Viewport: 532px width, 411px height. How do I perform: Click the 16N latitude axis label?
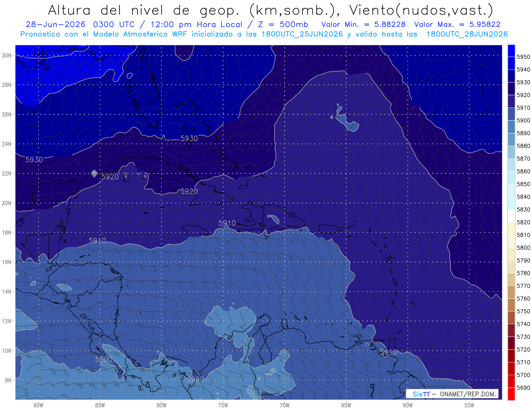click(x=7, y=262)
